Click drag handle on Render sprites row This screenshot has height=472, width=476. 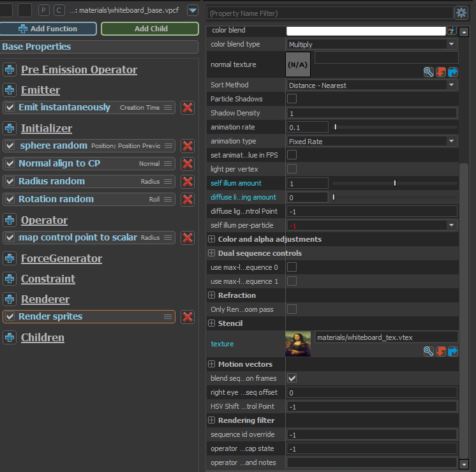pyautogui.click(x=168, y=316)
